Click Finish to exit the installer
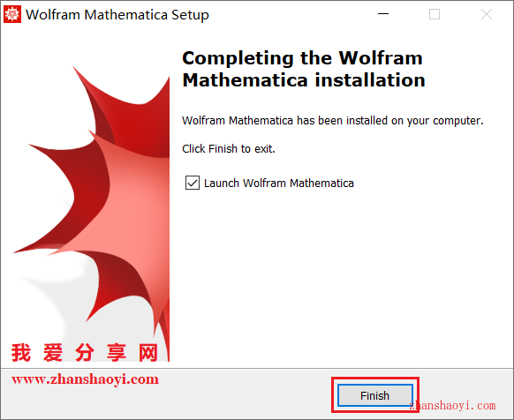This screenshot has height=420, width=514. coord(375,395)
